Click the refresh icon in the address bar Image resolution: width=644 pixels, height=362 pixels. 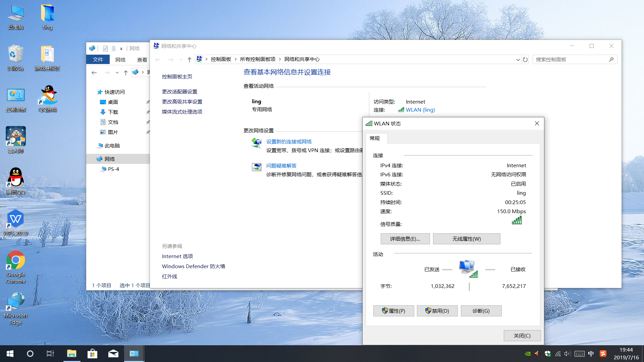525,59
